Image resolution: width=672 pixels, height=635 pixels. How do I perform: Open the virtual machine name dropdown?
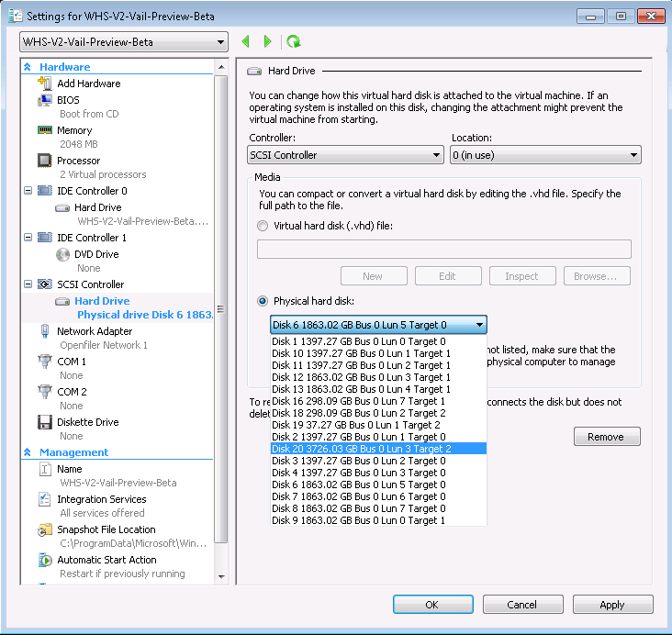pyautogui.click(x=124, y=42)
